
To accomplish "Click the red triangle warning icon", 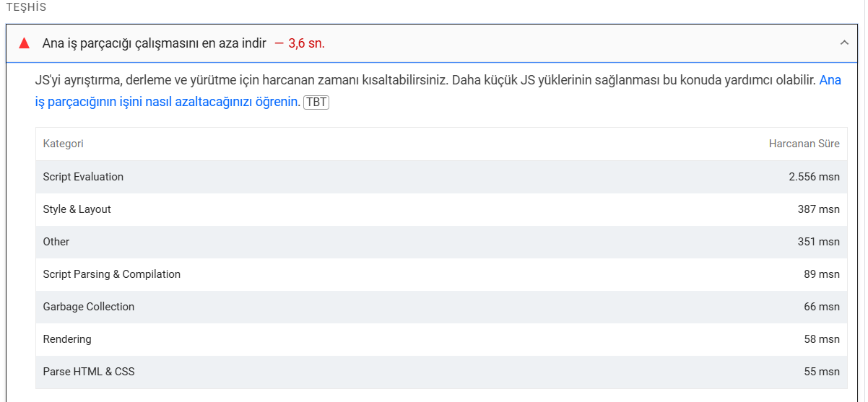I will pyautogui.click(x=25, y=43).
